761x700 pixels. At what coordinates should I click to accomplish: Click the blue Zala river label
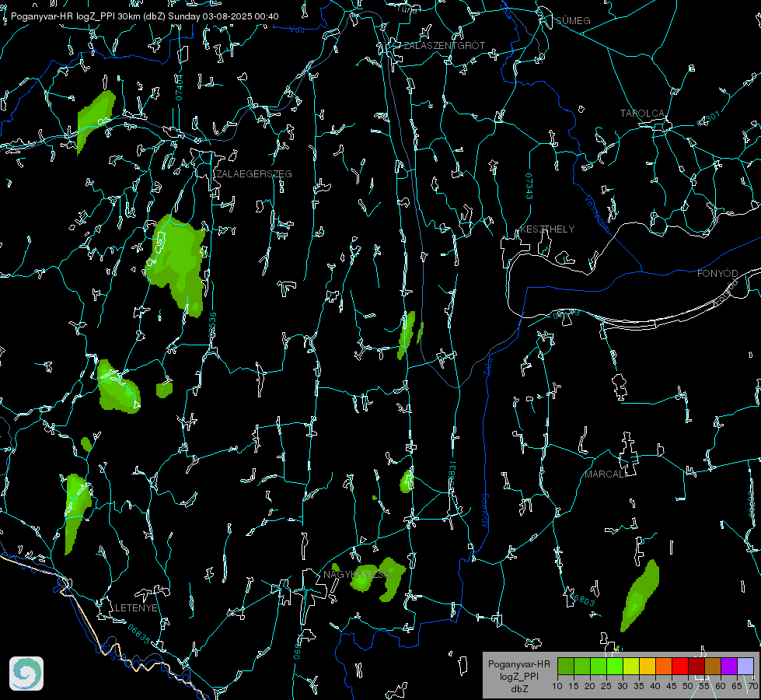[x=487, y=366]
